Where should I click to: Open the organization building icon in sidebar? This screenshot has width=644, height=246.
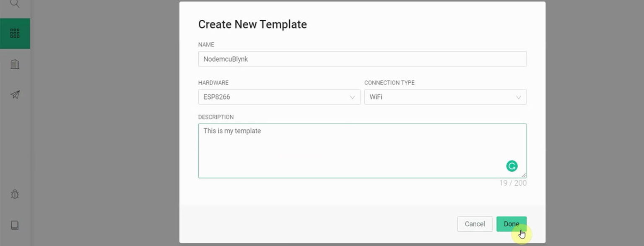(15, 64)
